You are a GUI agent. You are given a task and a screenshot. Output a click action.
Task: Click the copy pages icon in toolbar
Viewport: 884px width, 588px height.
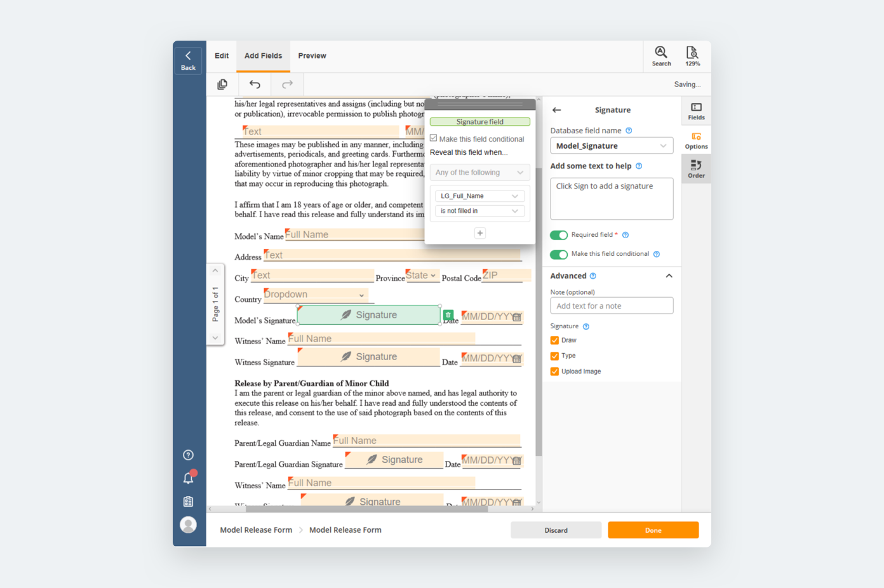coord(222,84)
